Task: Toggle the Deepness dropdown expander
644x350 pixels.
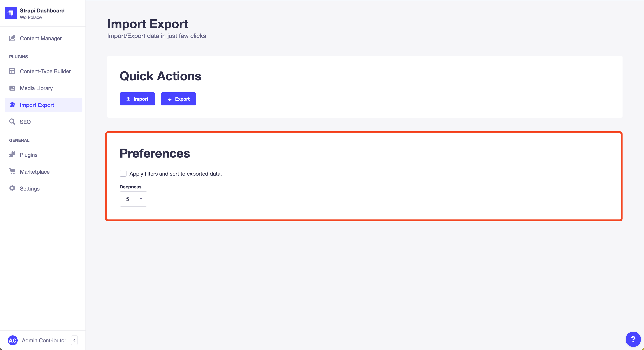Action: [x=141, y=199]
